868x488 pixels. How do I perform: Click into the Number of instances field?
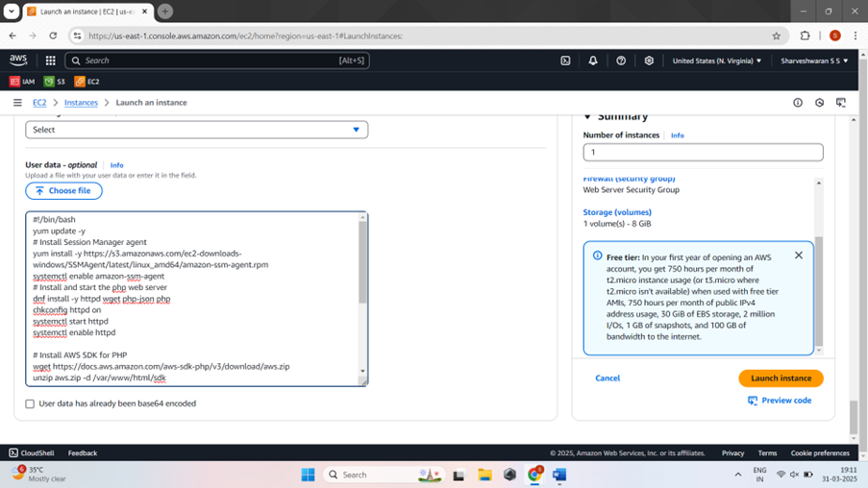pos(703,152)
